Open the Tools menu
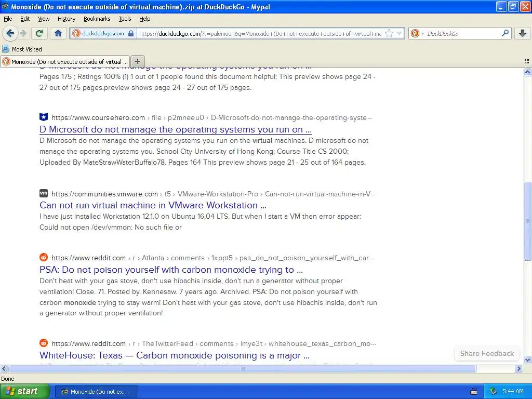 [x=125, y=19]
